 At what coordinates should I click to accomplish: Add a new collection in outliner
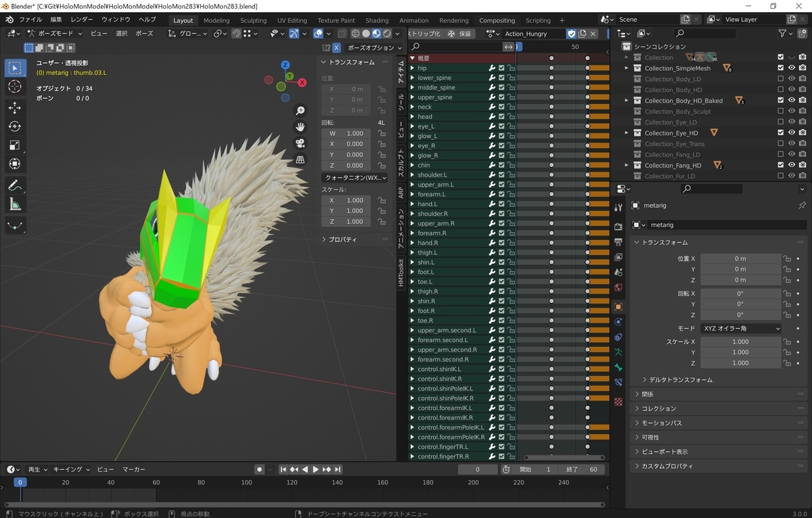[802, 33]
